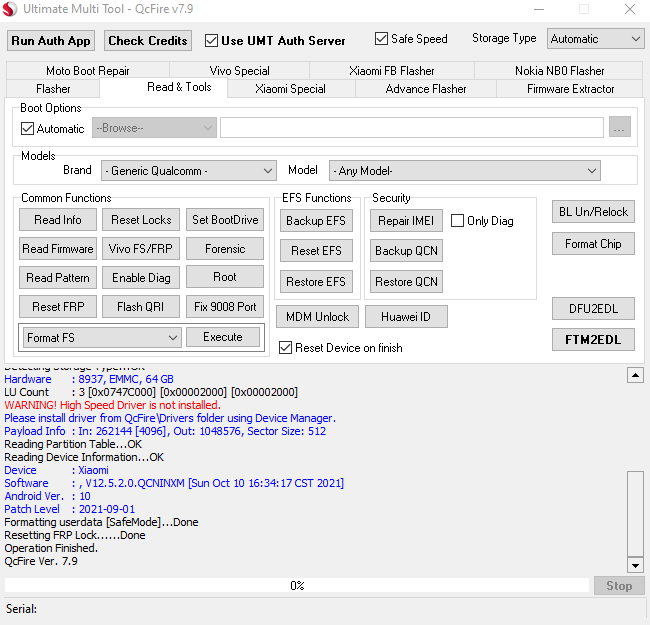The image size is (650, 625).
Task: Open the Xiaomi FB Flasher tab
Action: click(x=392, y=70)
